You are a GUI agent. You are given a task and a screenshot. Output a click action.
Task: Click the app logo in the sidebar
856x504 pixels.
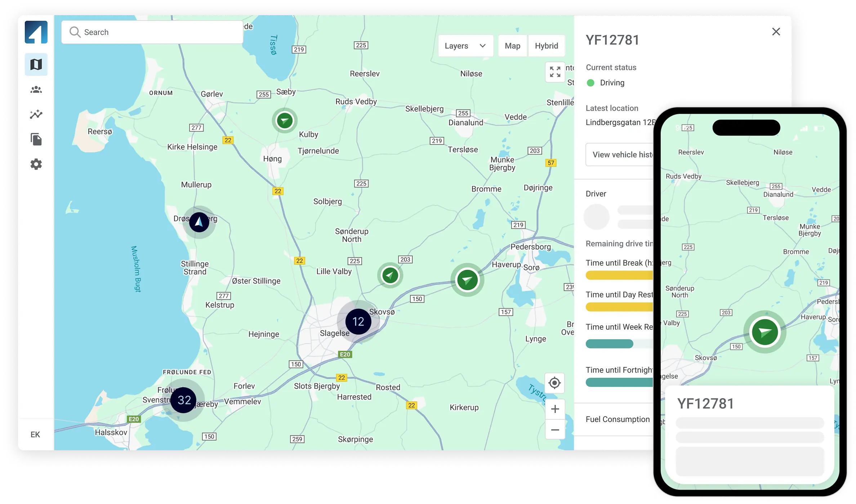tap(36, 32)
